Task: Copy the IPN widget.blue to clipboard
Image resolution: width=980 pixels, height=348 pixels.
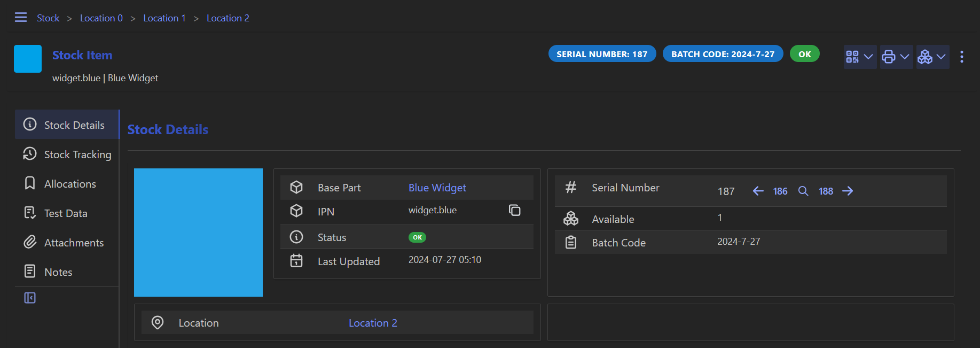Action: [514, 211]
